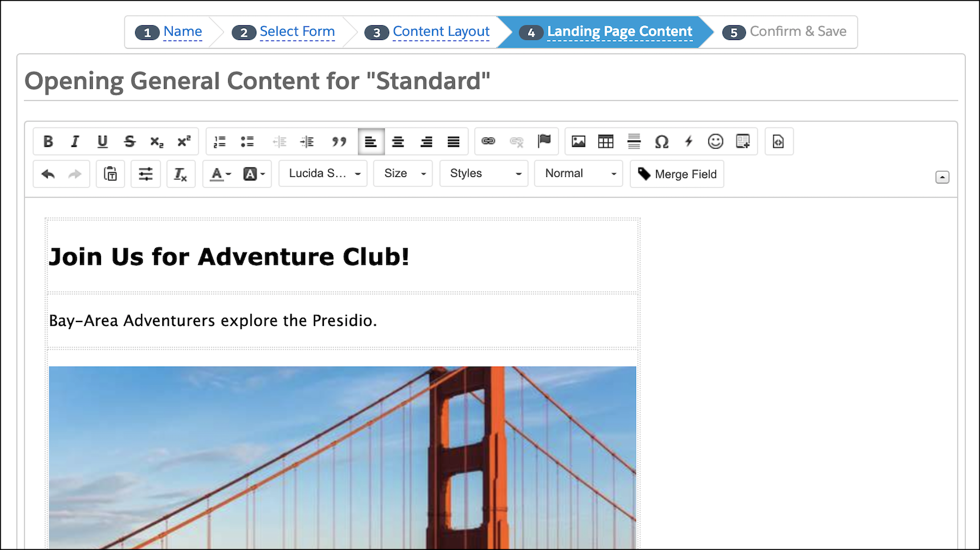
Task: Open the text color picker
Action: 221,174
